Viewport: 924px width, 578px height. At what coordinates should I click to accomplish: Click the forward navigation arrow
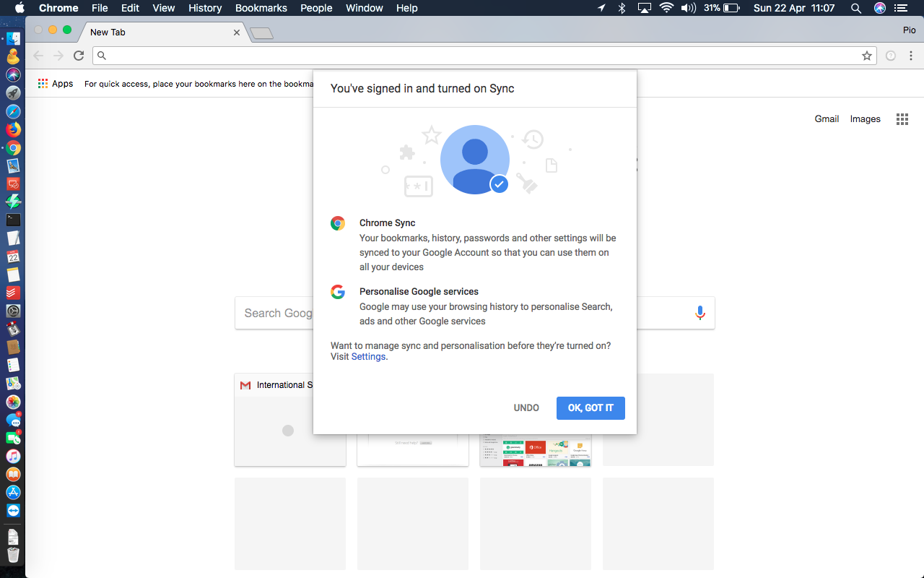point(58,56)
